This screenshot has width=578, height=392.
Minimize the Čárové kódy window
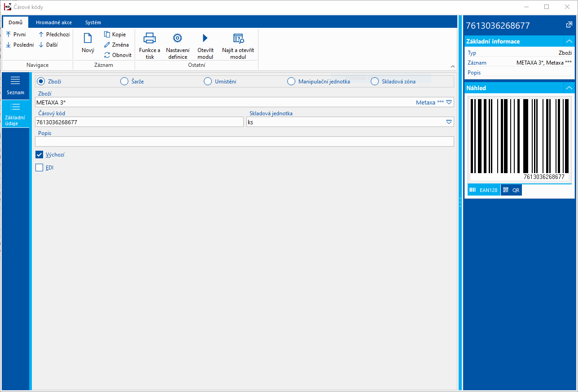pyautogui.click(x=526, y=7)
